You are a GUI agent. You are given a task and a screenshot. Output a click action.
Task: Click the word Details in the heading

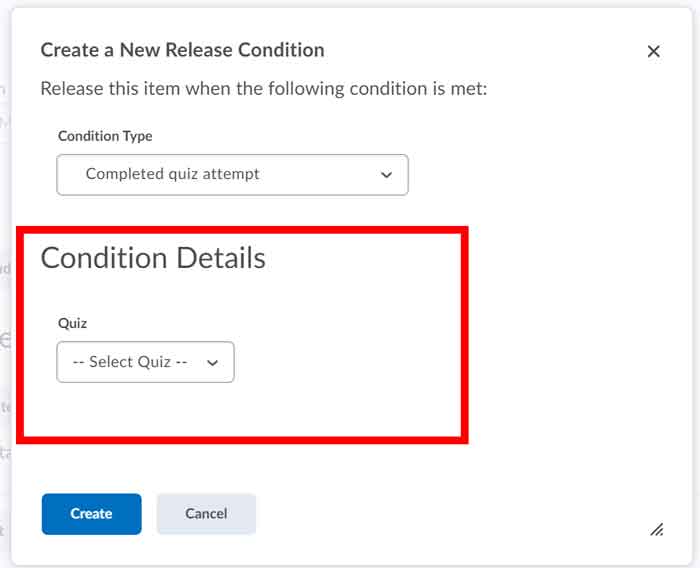click(x=220, y=258)
